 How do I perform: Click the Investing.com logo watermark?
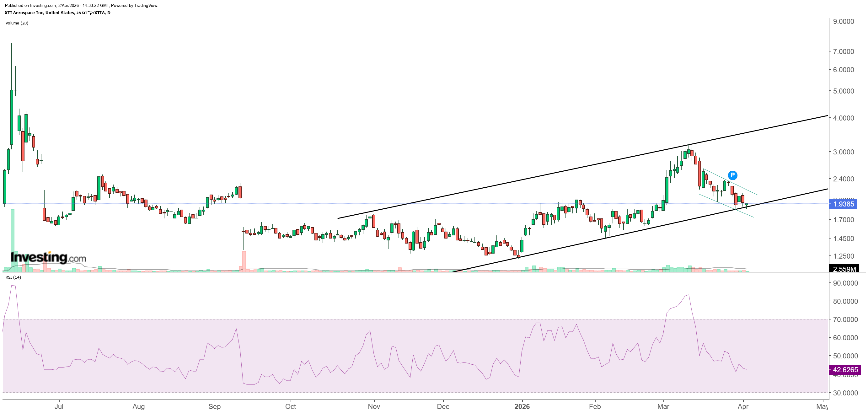48,258
